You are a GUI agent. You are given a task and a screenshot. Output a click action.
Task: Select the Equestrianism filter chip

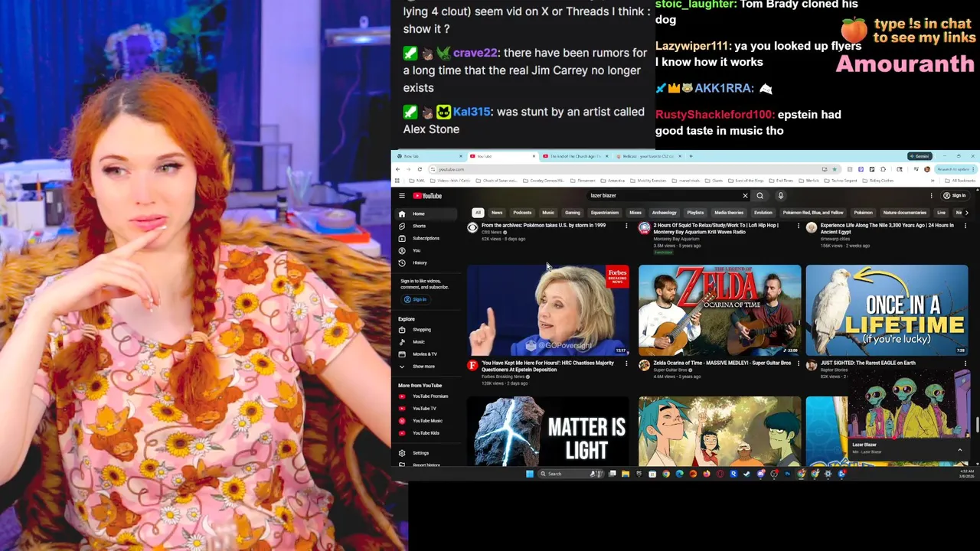pyautogui.click(x=604, y=213)
